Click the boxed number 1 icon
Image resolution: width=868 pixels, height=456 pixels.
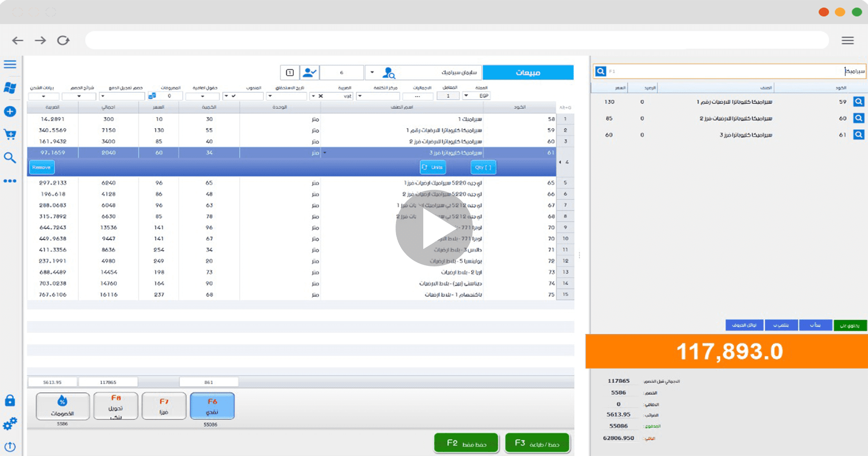(290, 72)
